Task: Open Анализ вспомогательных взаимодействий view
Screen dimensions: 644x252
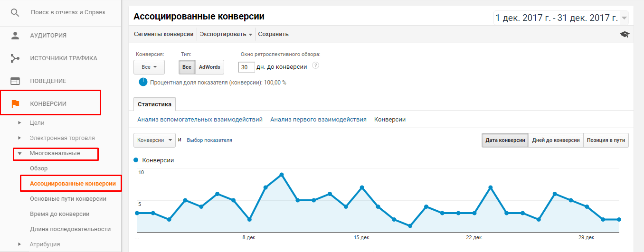Action: tap(200, 120)
